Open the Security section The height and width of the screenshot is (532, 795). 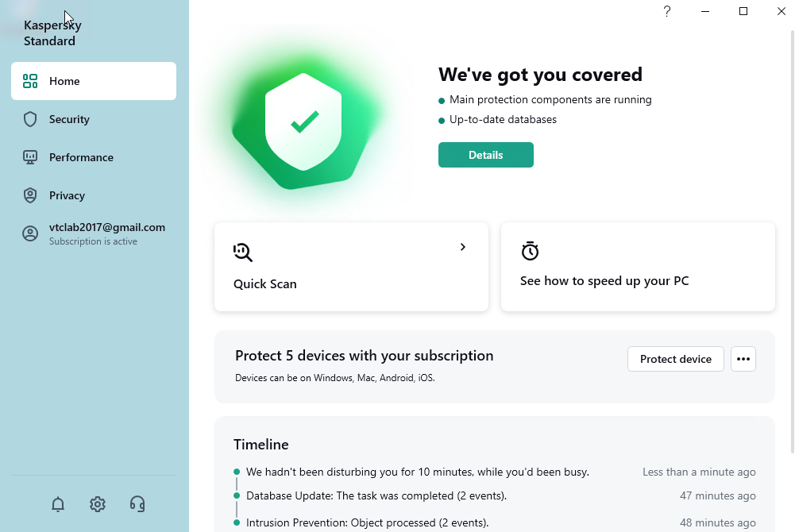(69, 119)
